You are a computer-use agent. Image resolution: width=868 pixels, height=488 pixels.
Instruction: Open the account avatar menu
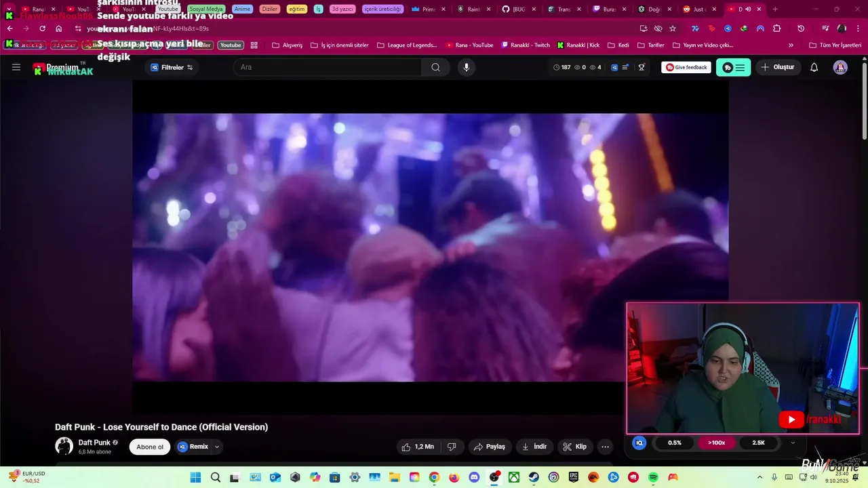click(840, 67)
